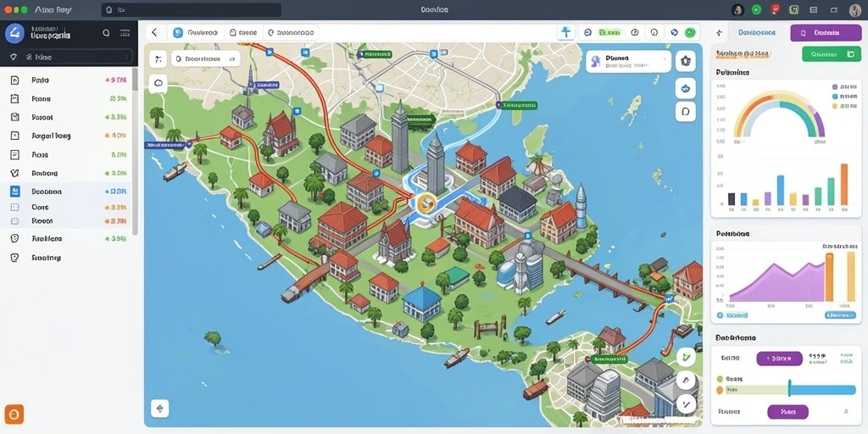Click the orange location marker at map center
Screen dimensions: 868x434
(426, 204)
